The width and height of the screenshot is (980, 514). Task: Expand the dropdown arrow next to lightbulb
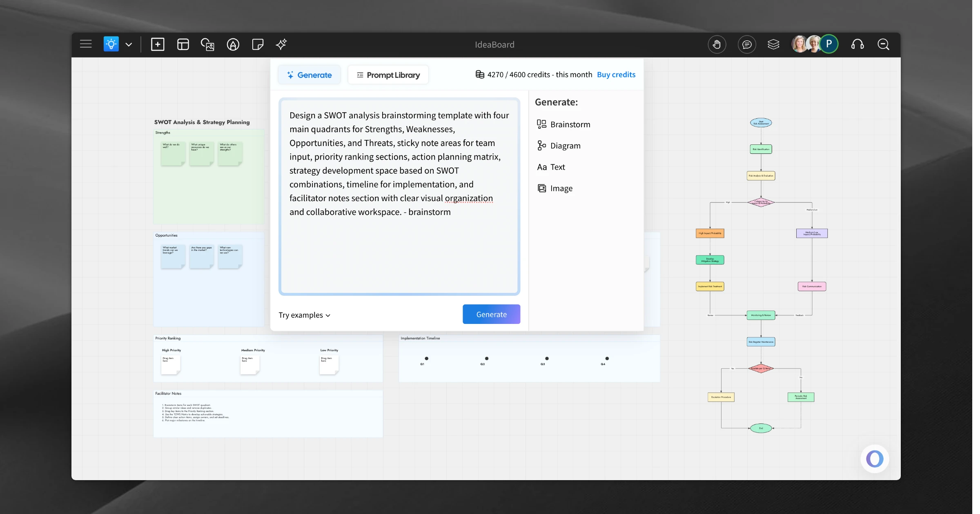pyautogui.click(x=129, y=44)
